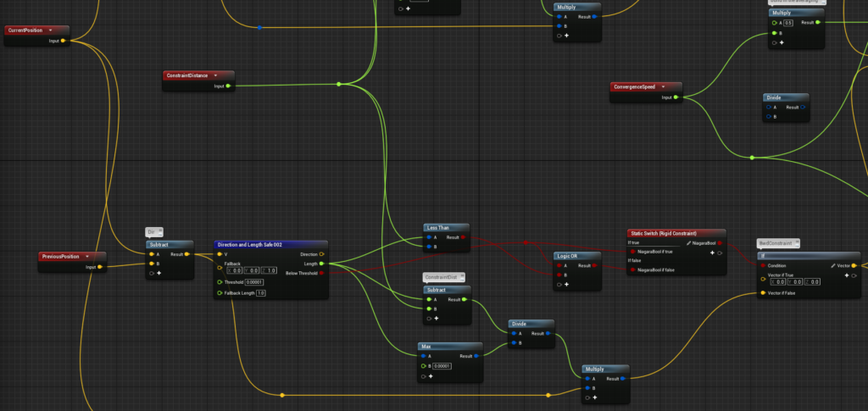This screenshot has height=411, width=868.
Task: Click the unconnected Divide node's Result pin
Action: click(x=803, y=108)
